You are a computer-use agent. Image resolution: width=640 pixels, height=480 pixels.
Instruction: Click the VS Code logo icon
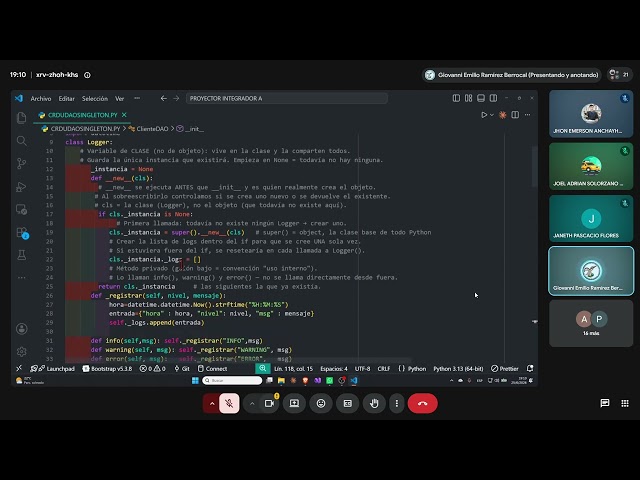pos(19,98)
